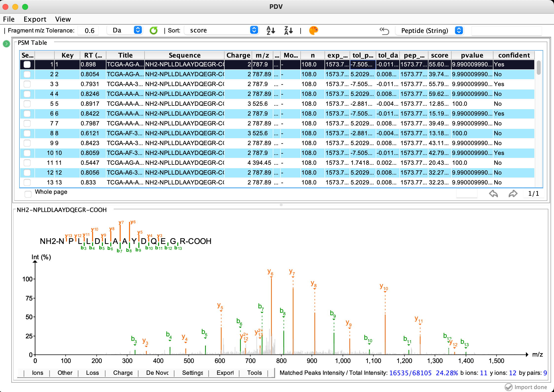Go to next page arrow

coord(513,194)
